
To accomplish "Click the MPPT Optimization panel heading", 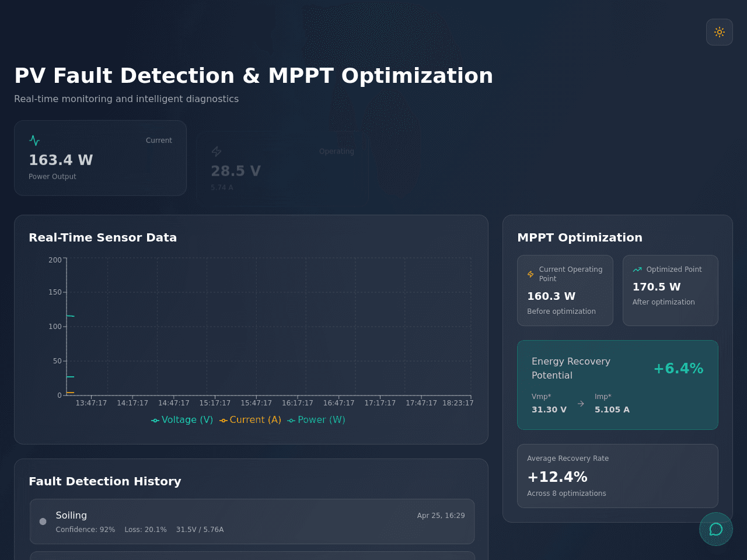I will 580,237.
